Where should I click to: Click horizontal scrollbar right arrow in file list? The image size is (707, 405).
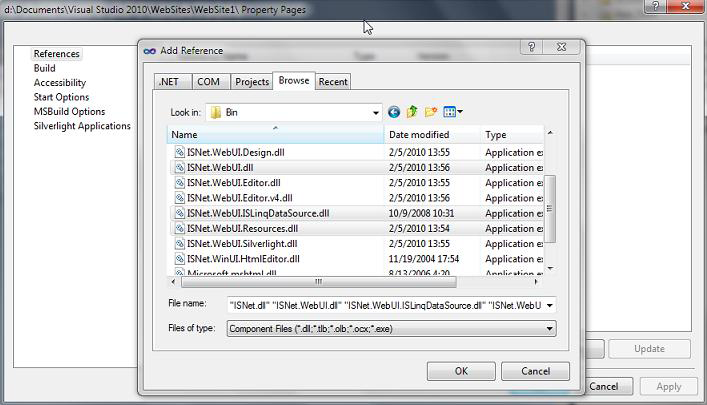pos(536,282)
